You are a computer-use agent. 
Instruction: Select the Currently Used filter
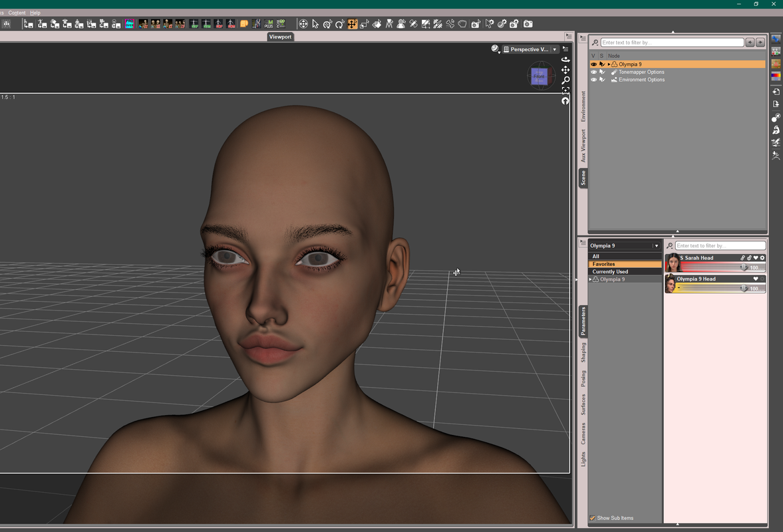610,272
